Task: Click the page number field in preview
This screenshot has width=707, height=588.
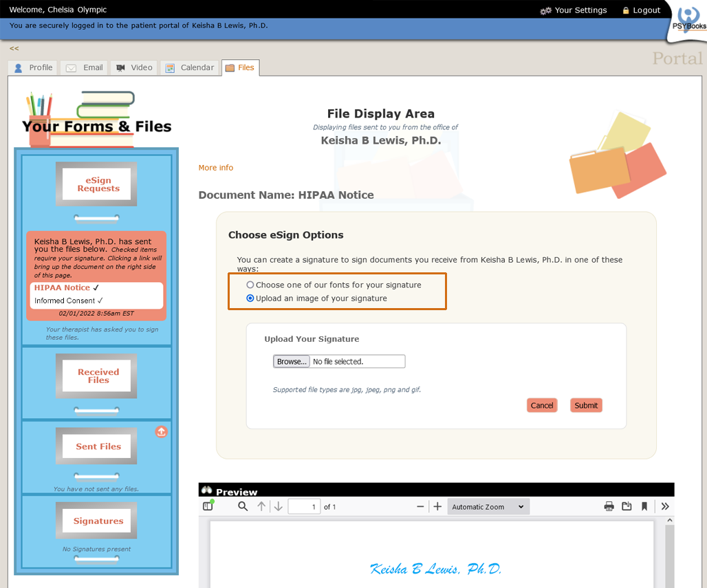Action: point(305,507)
